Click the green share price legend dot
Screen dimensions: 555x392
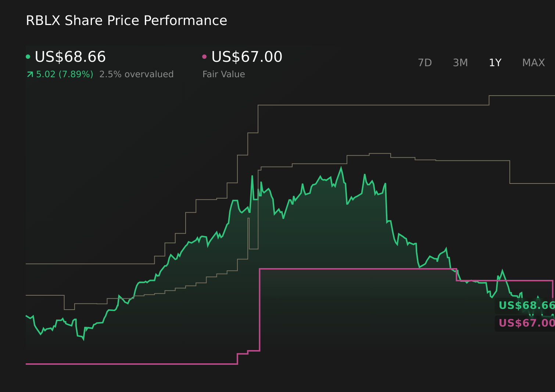[x=28, y=56]
